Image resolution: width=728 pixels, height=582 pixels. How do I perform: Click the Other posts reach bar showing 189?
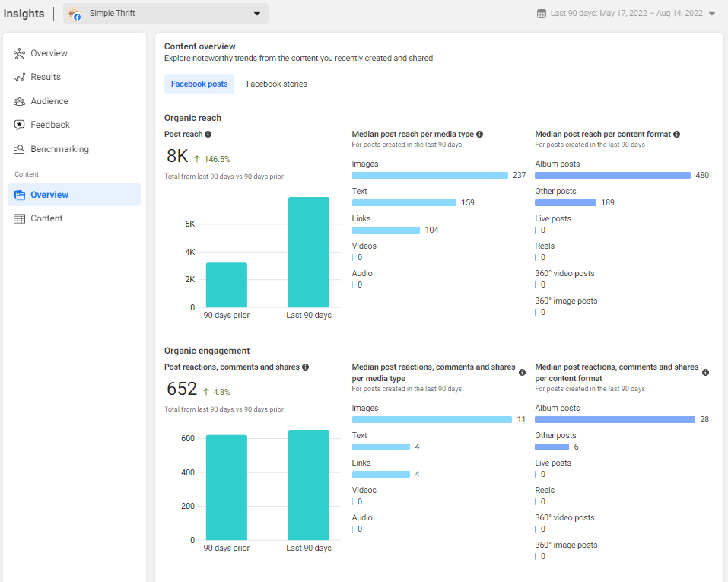565,203
